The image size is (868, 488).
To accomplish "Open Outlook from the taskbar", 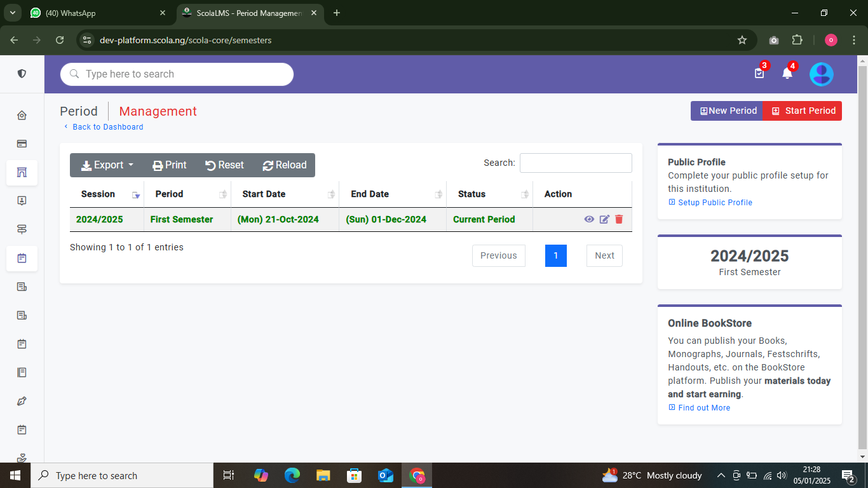I will 386,475.
